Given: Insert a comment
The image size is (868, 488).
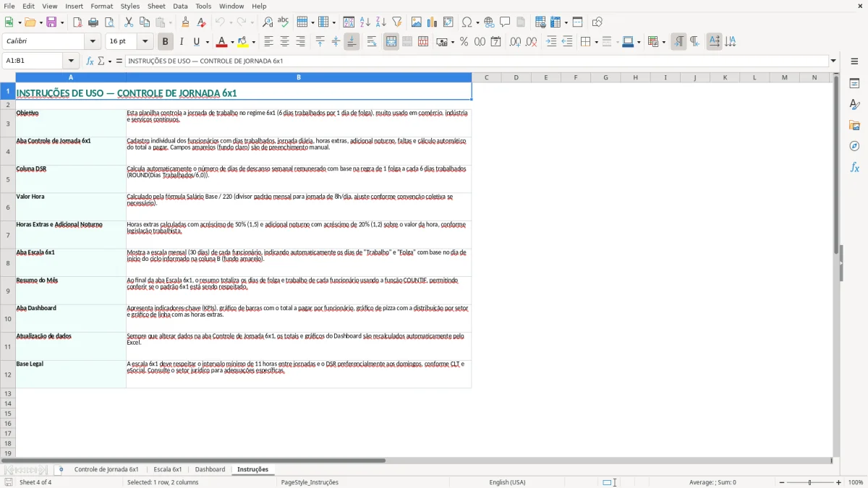Looking at the screenshot, I should click(x=506, y=22).
